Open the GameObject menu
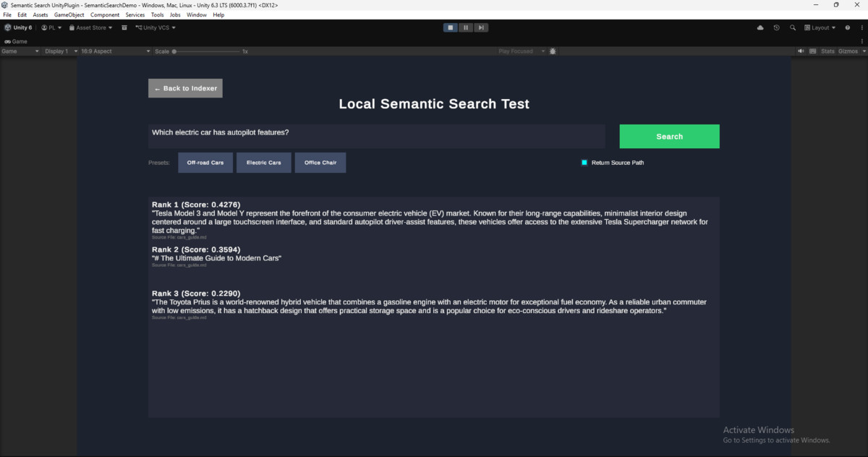 tap(69, 14)
